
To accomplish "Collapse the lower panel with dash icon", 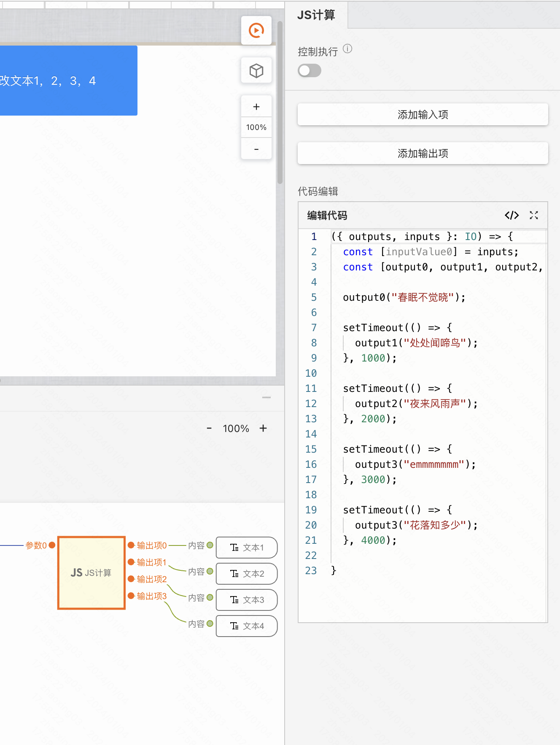I will [x=267, y=397].
